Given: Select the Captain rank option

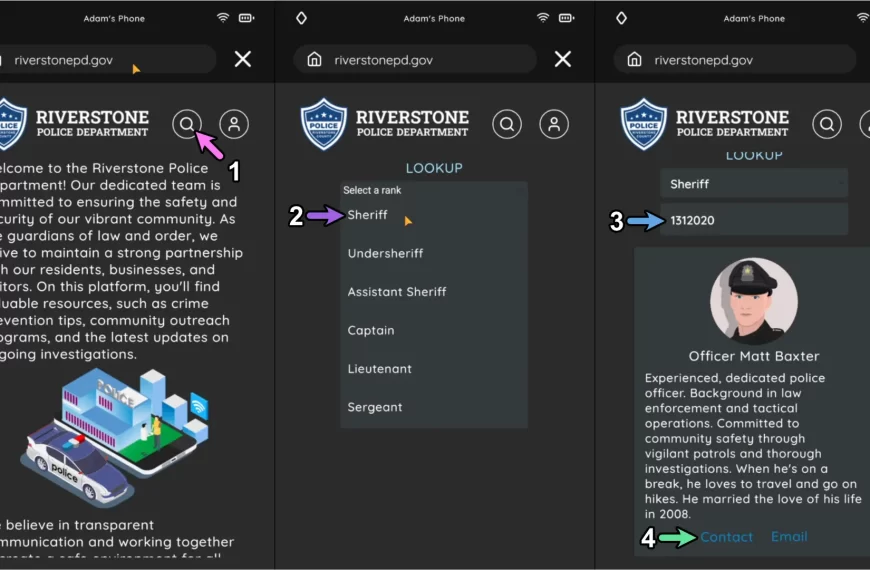Looking at the screenshot, I should click(371, 331).
